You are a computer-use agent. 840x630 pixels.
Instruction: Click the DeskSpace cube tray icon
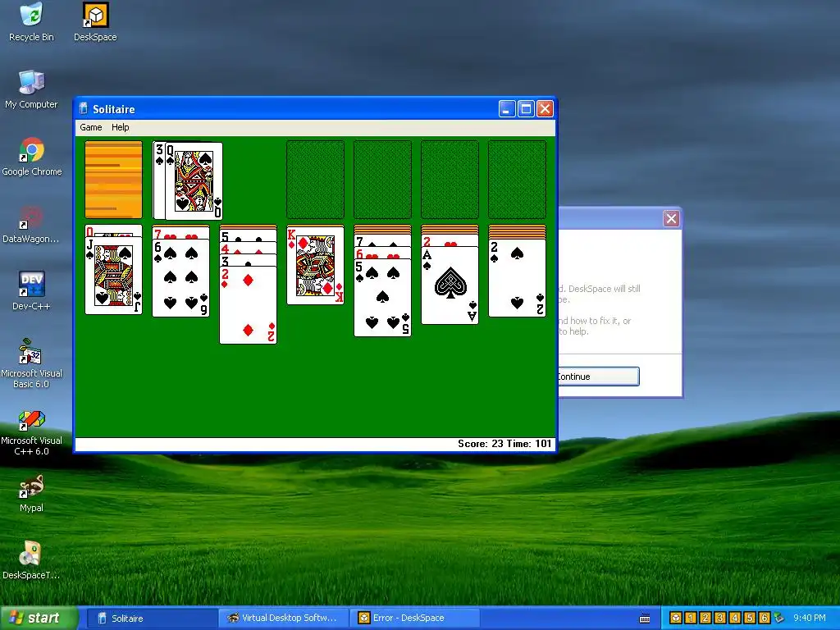676,618
